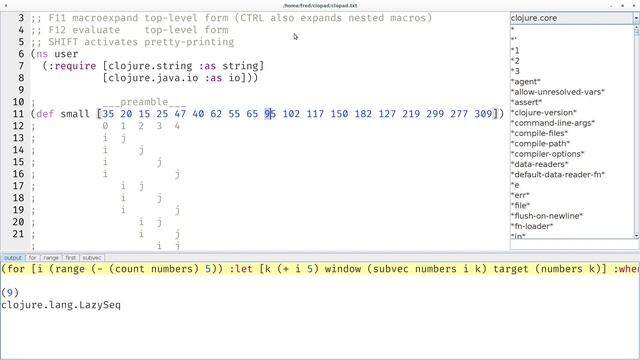
Task: Click line number 9 in the gutter
Action: point(21,90)
